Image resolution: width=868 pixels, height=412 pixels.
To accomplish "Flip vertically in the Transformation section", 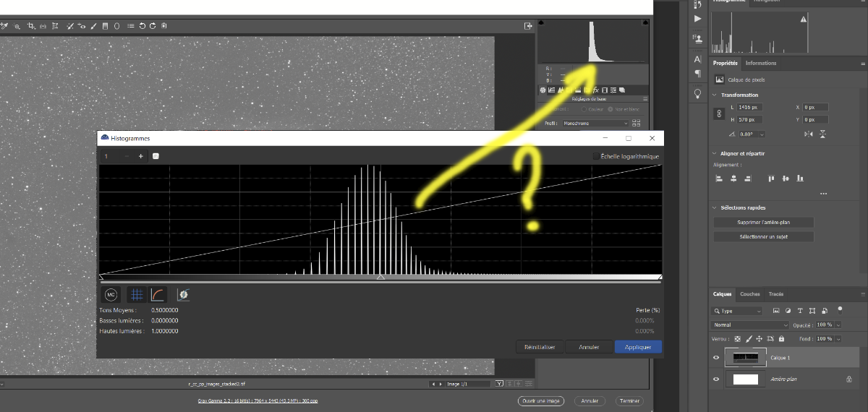I will coord(823,134).
